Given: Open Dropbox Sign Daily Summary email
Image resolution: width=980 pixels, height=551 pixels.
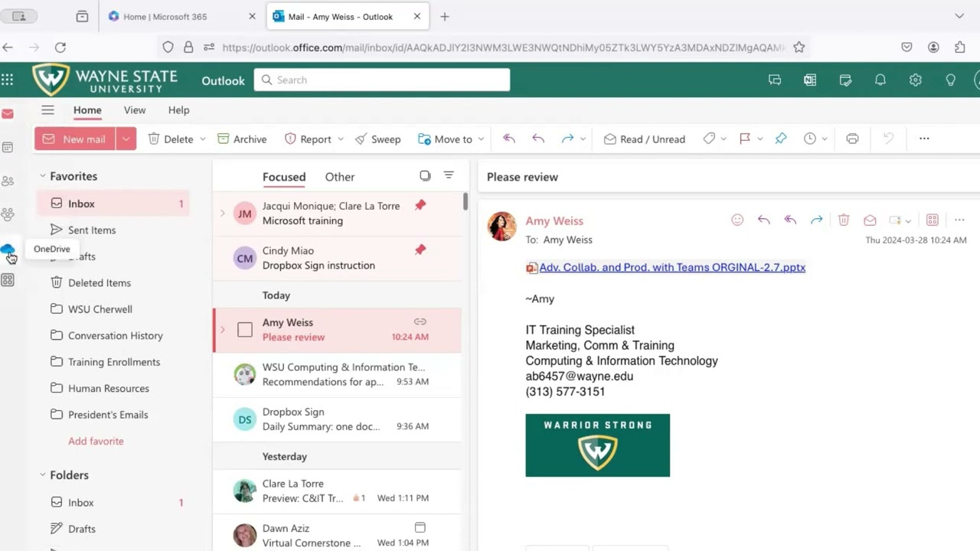Looking at the screenshot, I should pos(337,419).
